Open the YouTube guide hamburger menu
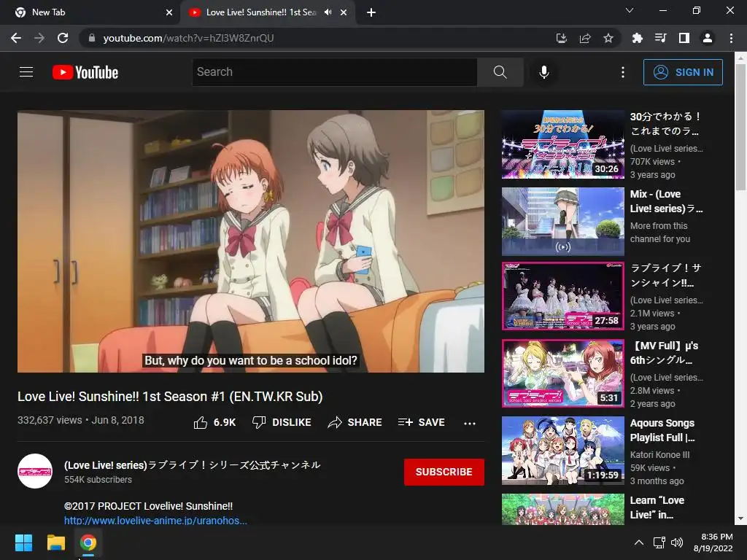 pos(26,72)
